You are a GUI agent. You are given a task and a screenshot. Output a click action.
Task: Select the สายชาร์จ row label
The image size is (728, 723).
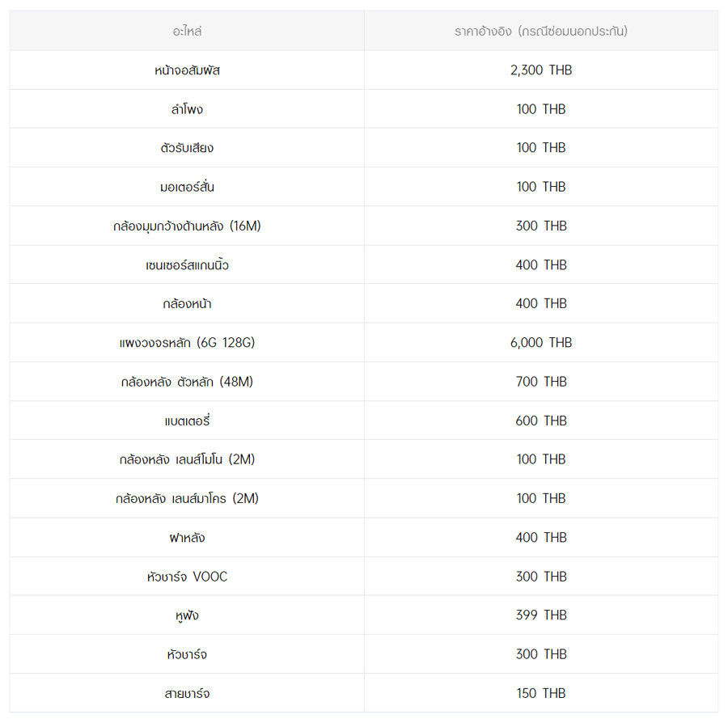(187, 693)
